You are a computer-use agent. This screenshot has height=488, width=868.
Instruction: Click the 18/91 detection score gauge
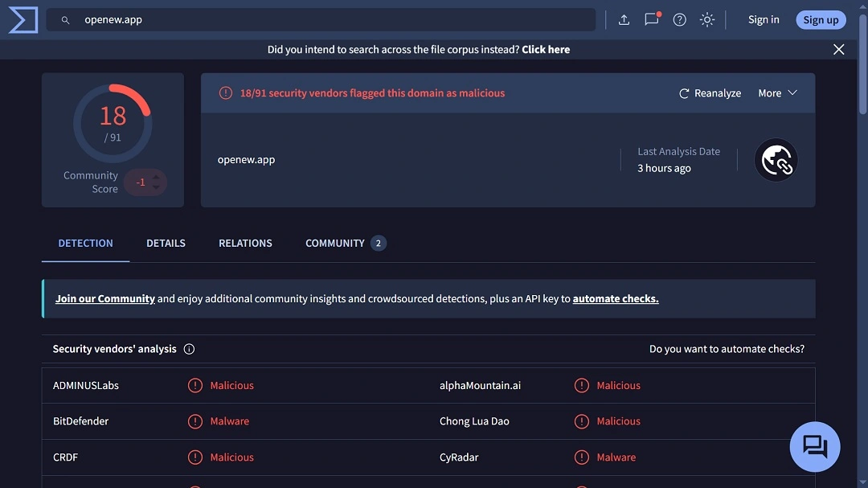(x=113, y=124)
